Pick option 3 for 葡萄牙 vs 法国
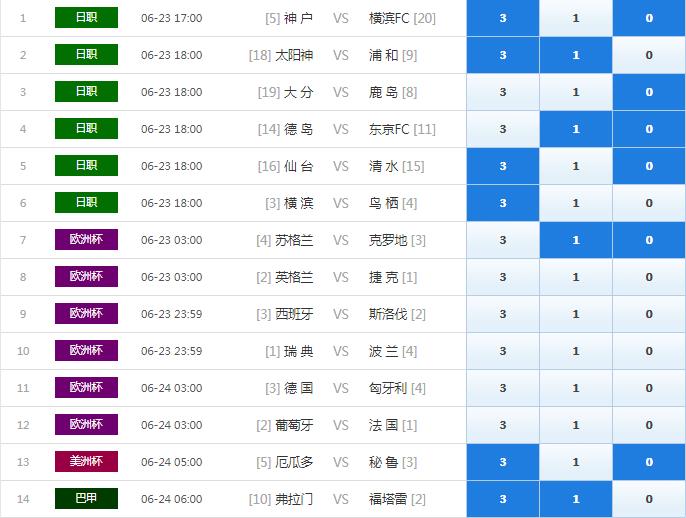 [x=502, y=425]
